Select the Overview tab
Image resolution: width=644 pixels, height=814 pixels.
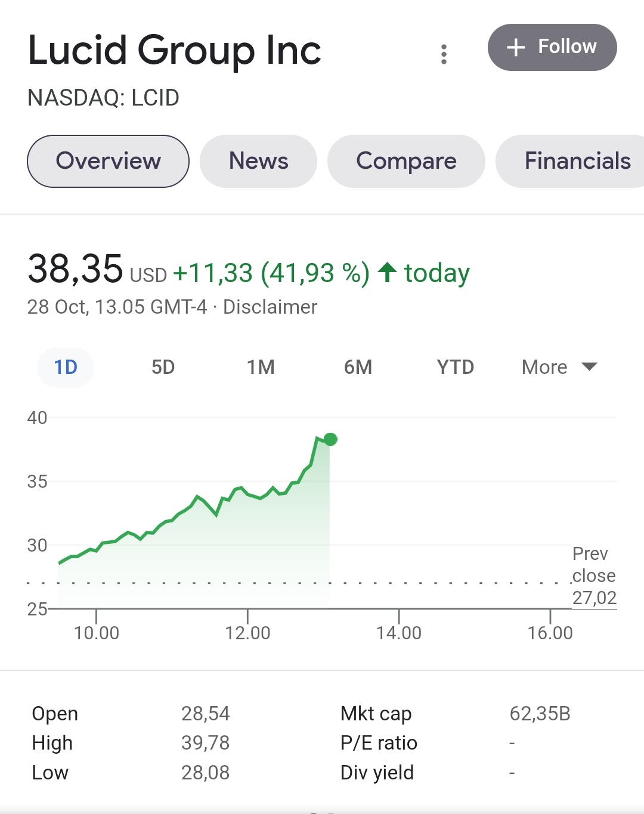point(108,161)
